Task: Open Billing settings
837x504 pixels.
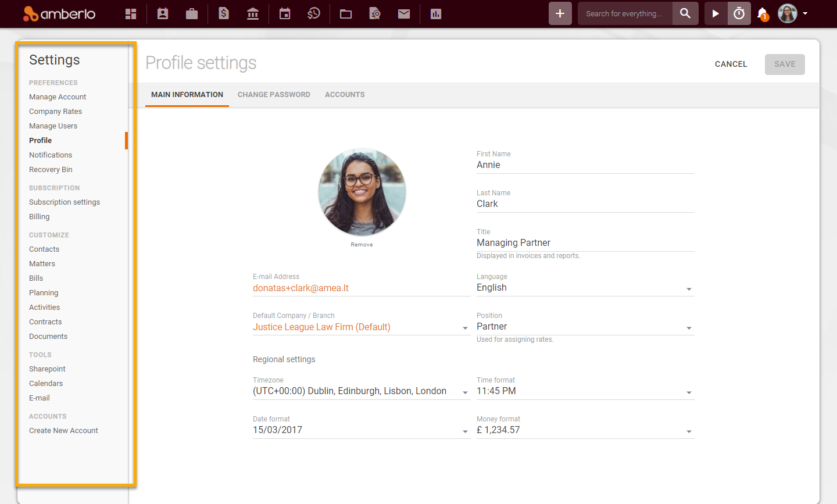Action: click(39, 217)
